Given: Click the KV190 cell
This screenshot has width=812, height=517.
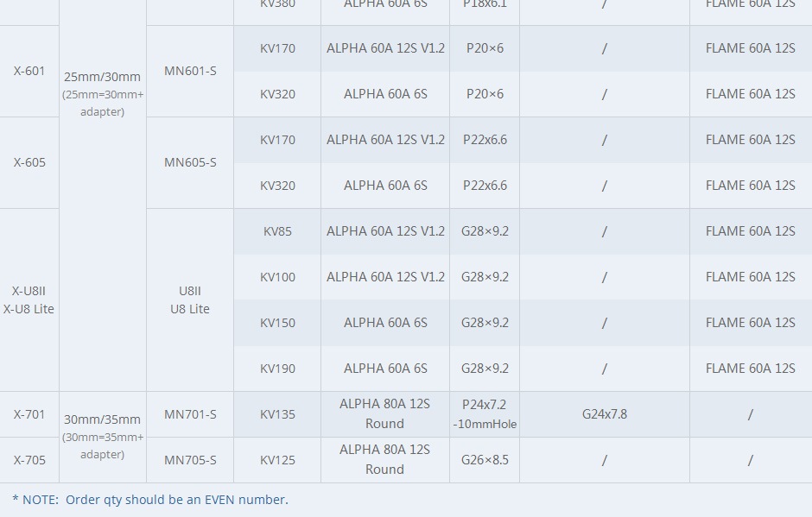Looking at the screenshot, I should (277, 369).
